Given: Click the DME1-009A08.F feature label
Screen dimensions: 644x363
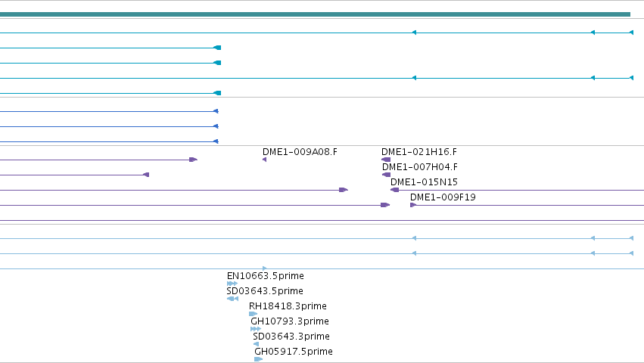Looking at the screenshot, I should [x=300, y=152].
